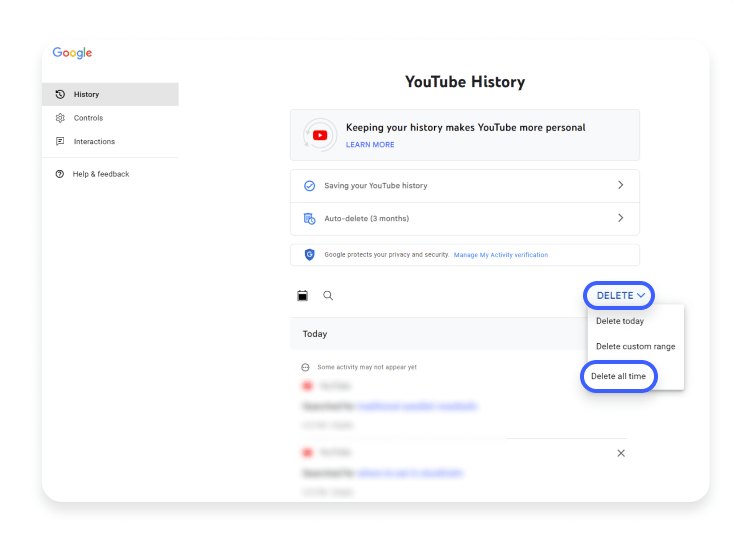Choose Delete all time option
The height and width of the screenshot is (542, 751).
click(x=618, y=376)
